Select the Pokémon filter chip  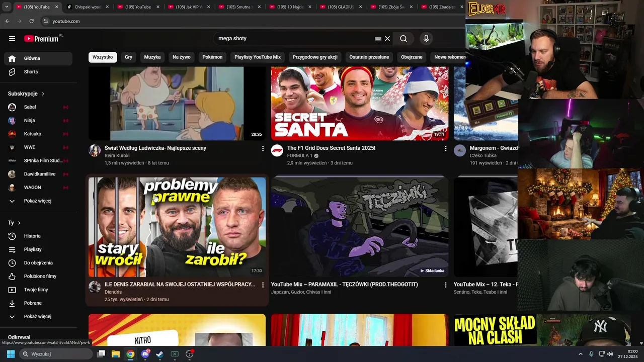(212, 57)
